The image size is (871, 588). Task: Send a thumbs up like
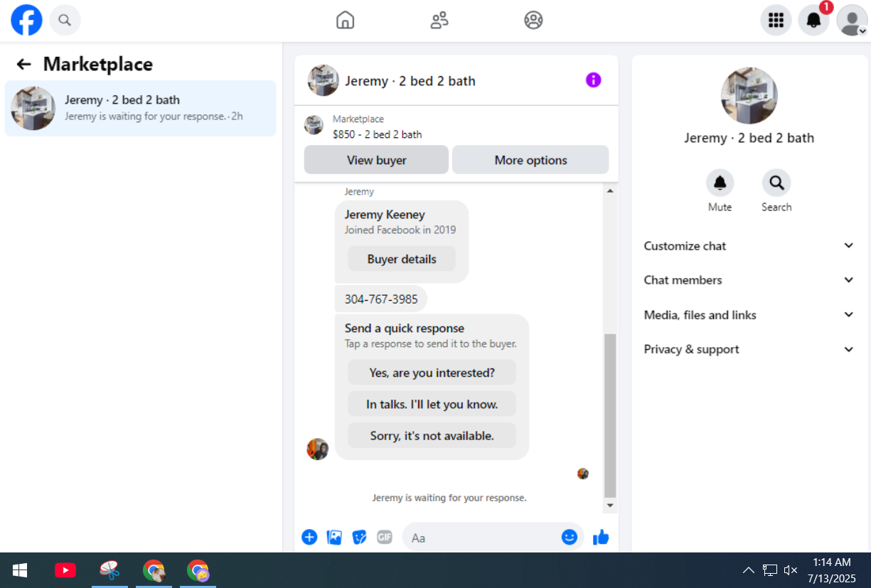[x=601, y=537]
